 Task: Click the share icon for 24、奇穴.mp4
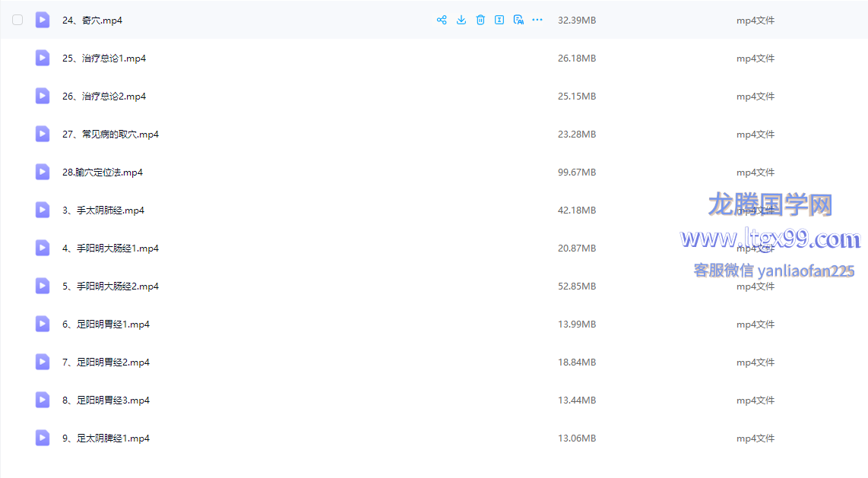pyautogui.click(x=442, y=21)
